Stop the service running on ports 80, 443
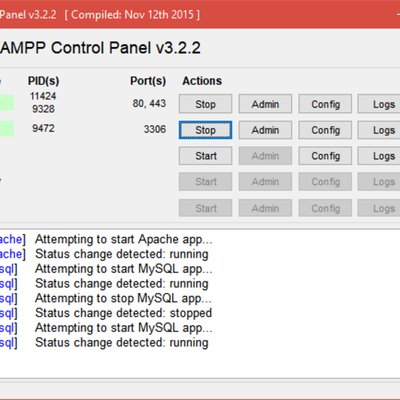This screenshot has width=400, height=400. pos(205,104)
